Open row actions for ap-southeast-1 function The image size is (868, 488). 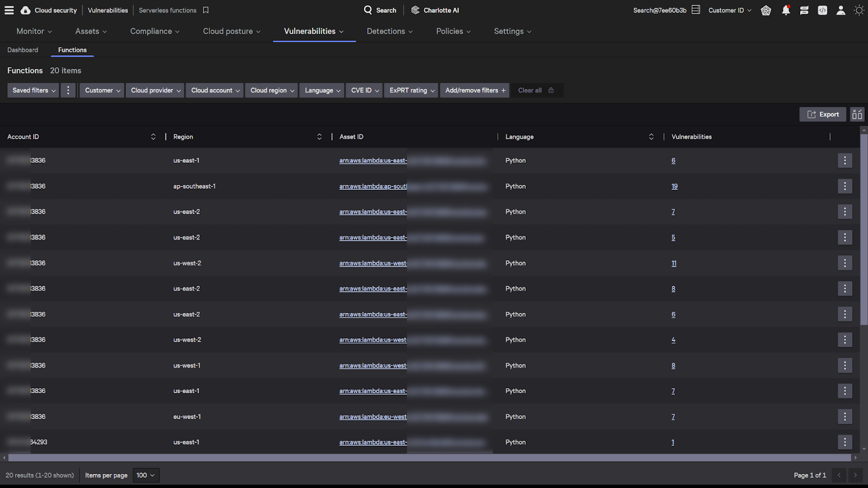(845, 186)
